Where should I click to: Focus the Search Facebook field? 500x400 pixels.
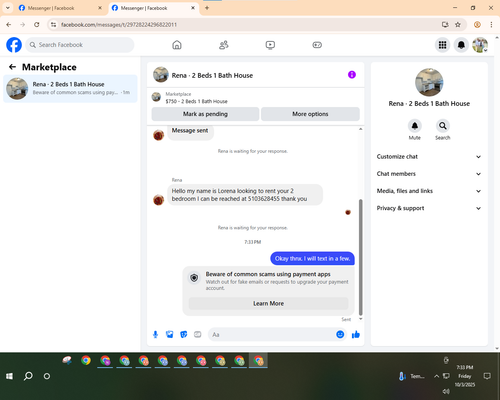[80, 45]
